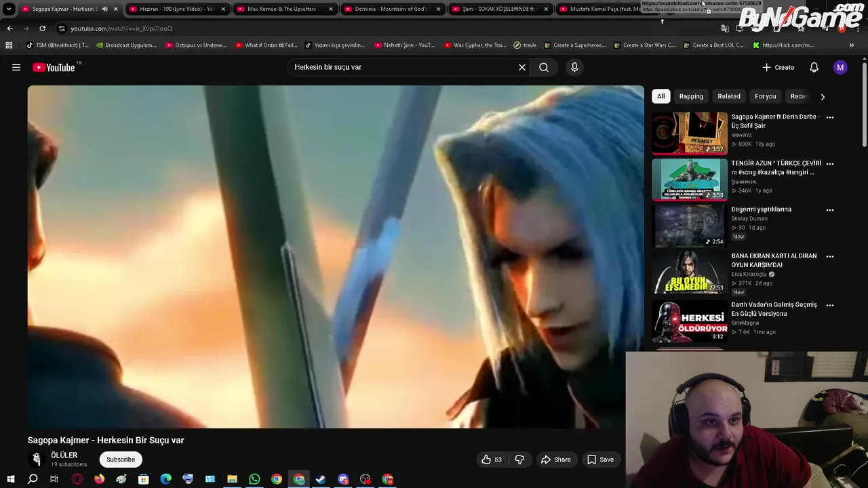
Task: Open Windows taskbar search
Action: point(33,480)
